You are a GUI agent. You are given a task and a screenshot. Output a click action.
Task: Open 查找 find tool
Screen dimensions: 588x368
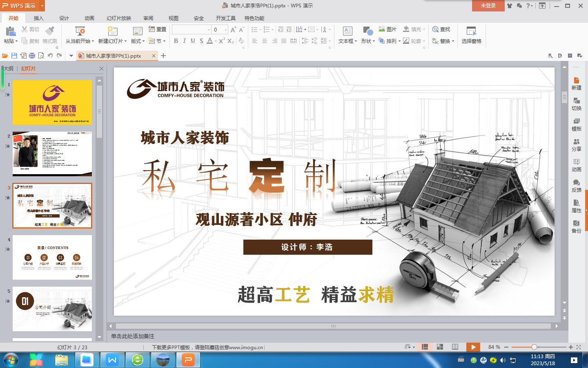441,29
